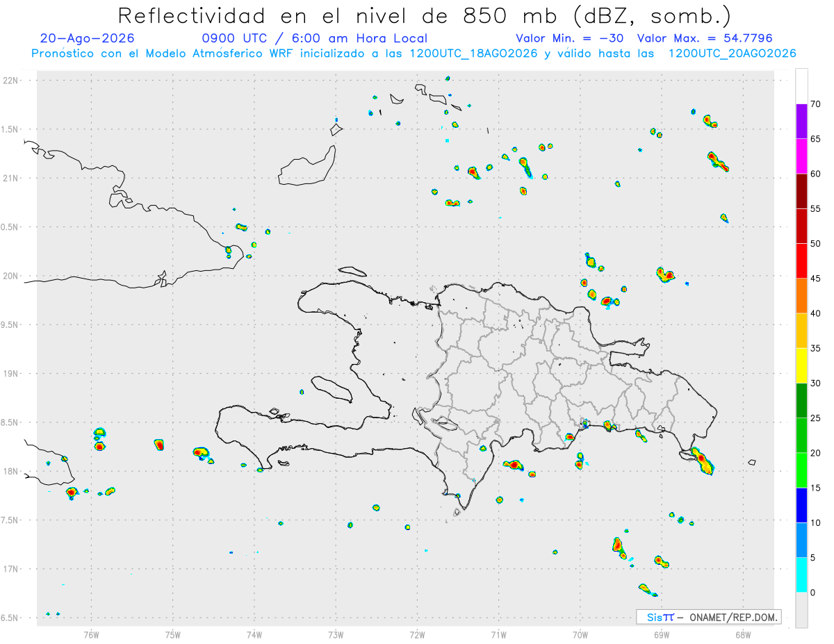
Task: Click the colorbar value '25'
Action: [815, 418]
